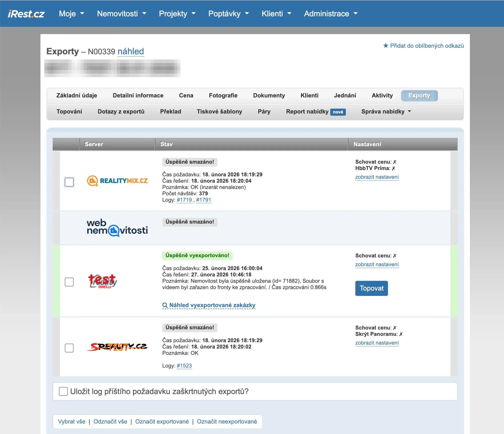This screenshot has height=434, width=504.
Task: Open the Moje dropdown menu
Action: tap(71, 14)
